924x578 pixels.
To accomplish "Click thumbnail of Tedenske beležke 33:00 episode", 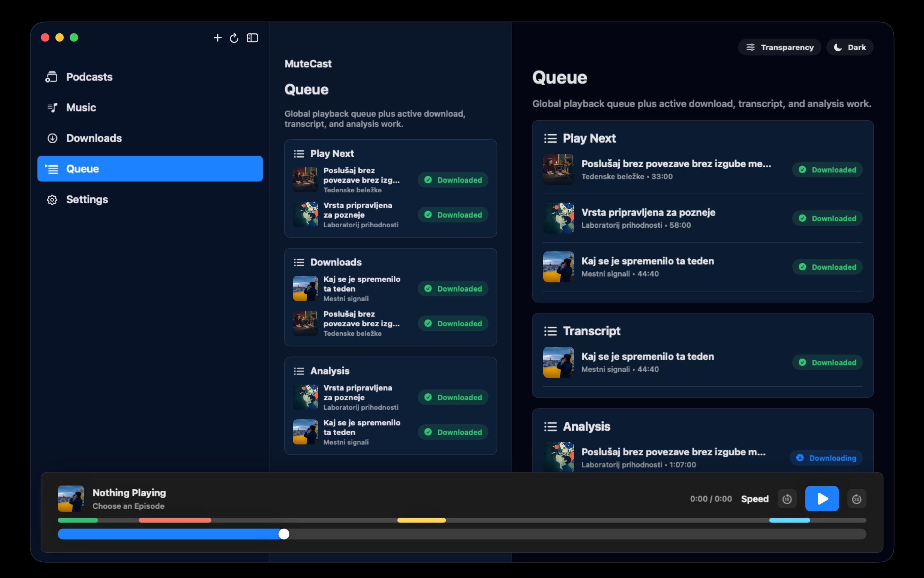I will (558, 169).
